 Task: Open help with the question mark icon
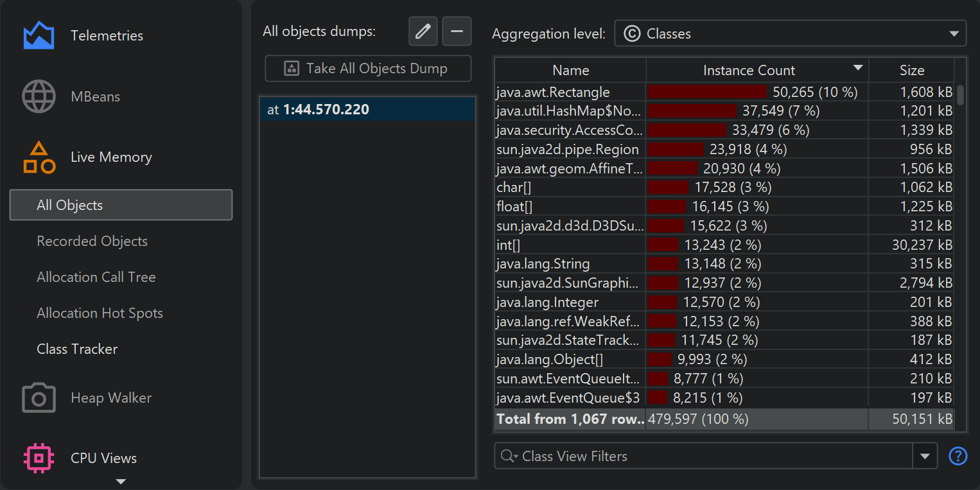click(x=958, y=456)
